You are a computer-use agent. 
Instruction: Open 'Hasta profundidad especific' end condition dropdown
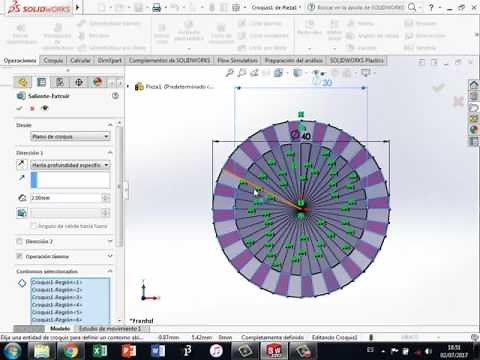70,165
